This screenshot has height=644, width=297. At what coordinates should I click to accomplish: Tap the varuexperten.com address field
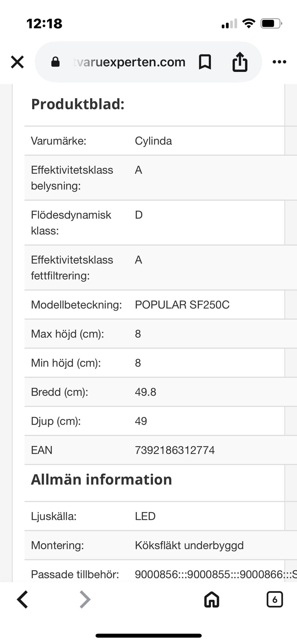coord(129,62)
